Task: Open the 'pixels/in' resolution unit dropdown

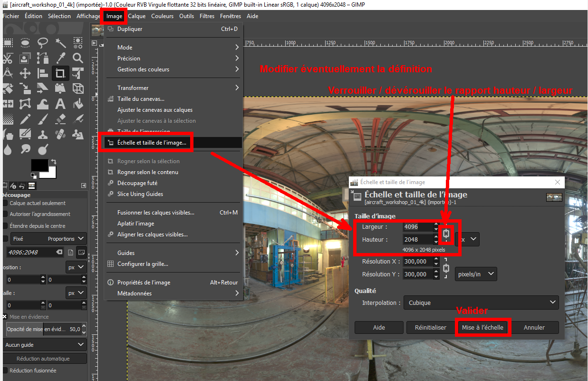Action: [x=475, y=274]
